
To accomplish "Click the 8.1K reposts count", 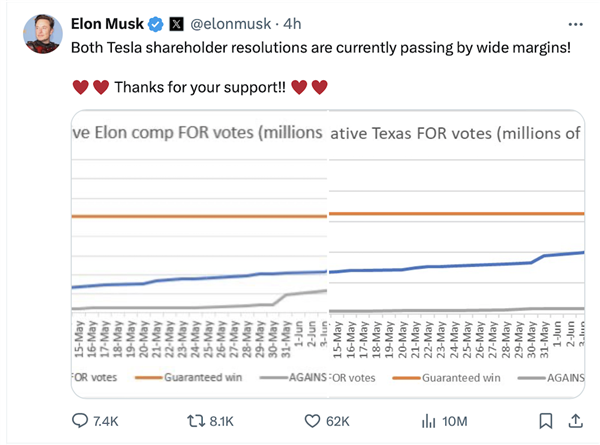I will [221, 422].
